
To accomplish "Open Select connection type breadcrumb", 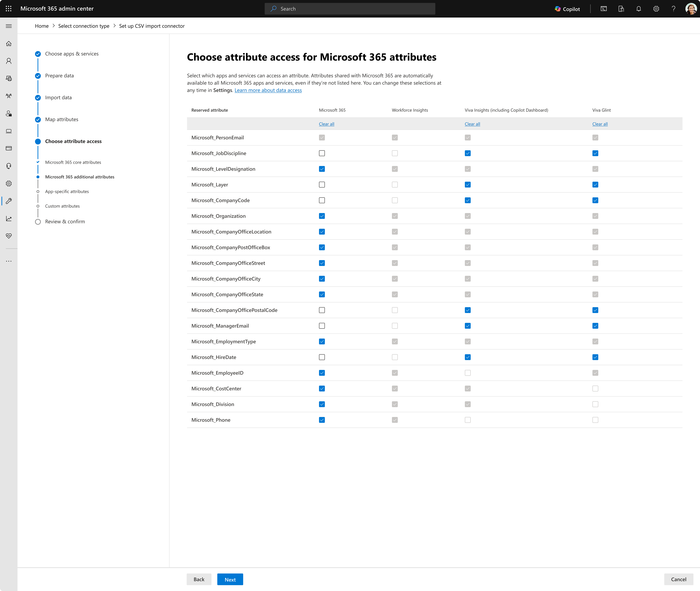I will pos(84,26).
